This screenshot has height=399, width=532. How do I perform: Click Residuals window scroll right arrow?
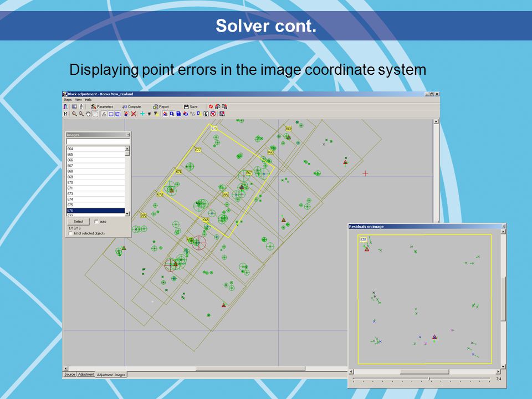[x=498, y=372]
